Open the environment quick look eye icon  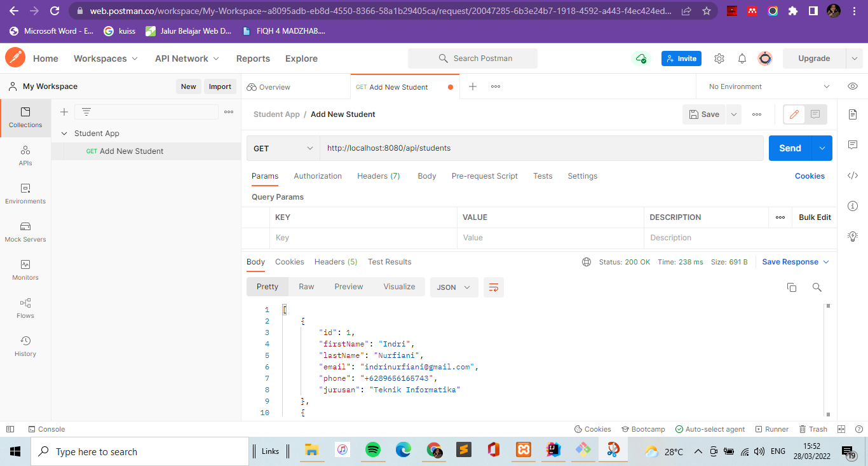852,86
